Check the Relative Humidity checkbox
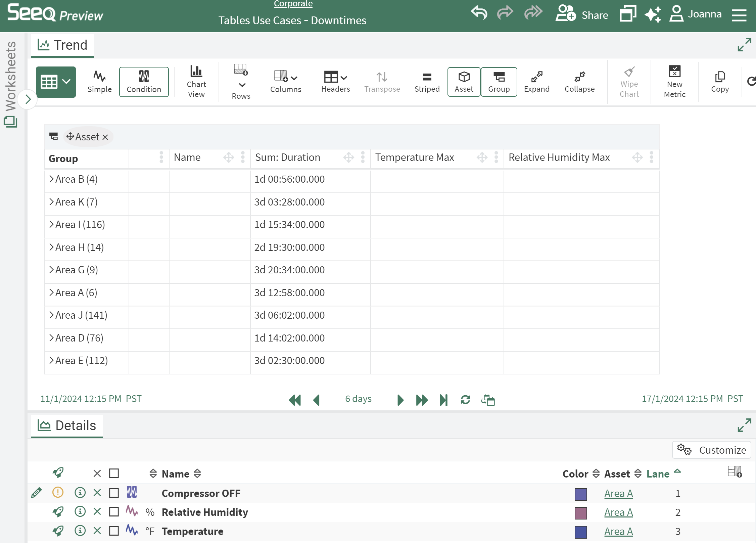The width and height of the screenshot is (756, 543). pyautogui.click(x=114, y=511)
